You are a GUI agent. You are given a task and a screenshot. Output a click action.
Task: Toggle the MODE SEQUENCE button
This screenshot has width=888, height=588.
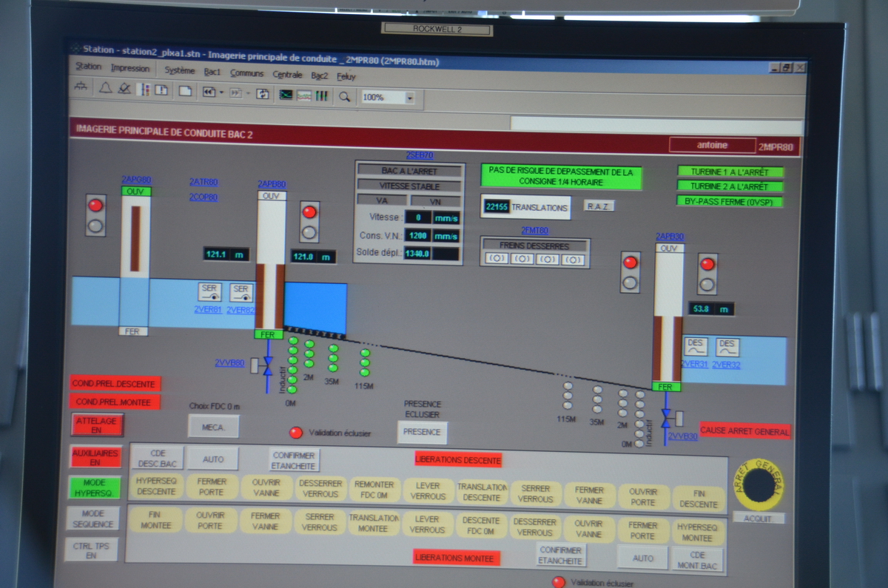[93, 518]
